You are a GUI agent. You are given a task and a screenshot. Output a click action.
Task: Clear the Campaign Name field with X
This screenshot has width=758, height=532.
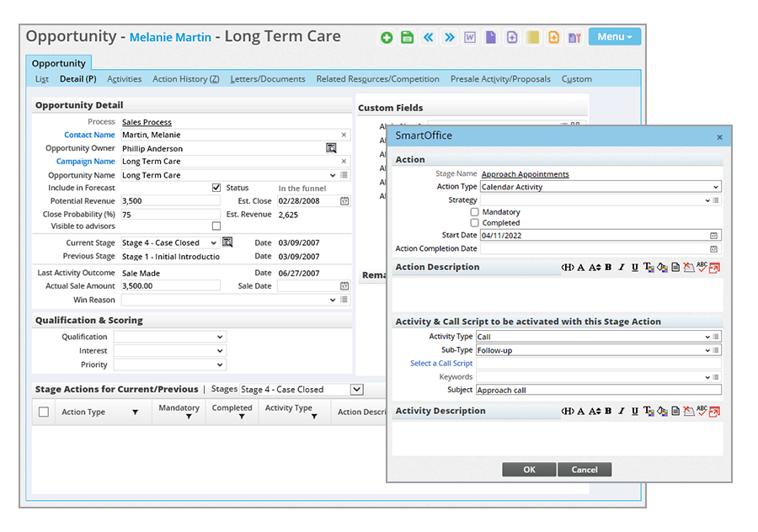(344, 162)
